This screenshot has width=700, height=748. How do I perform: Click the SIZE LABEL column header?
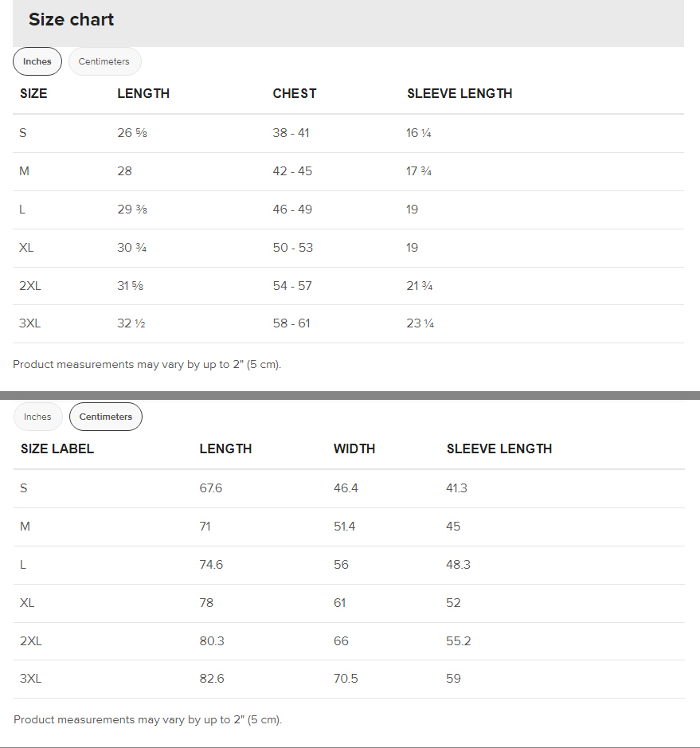tap(57, 448)
